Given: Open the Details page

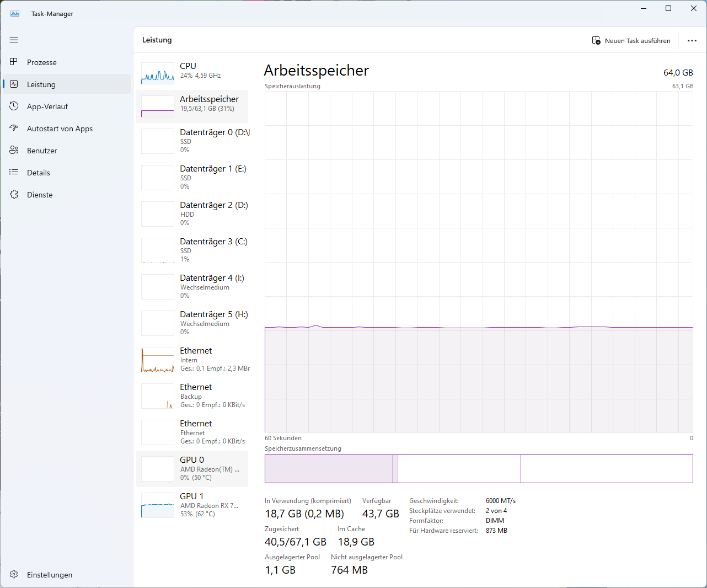Looking at the screenshot, I should (66, 173).
